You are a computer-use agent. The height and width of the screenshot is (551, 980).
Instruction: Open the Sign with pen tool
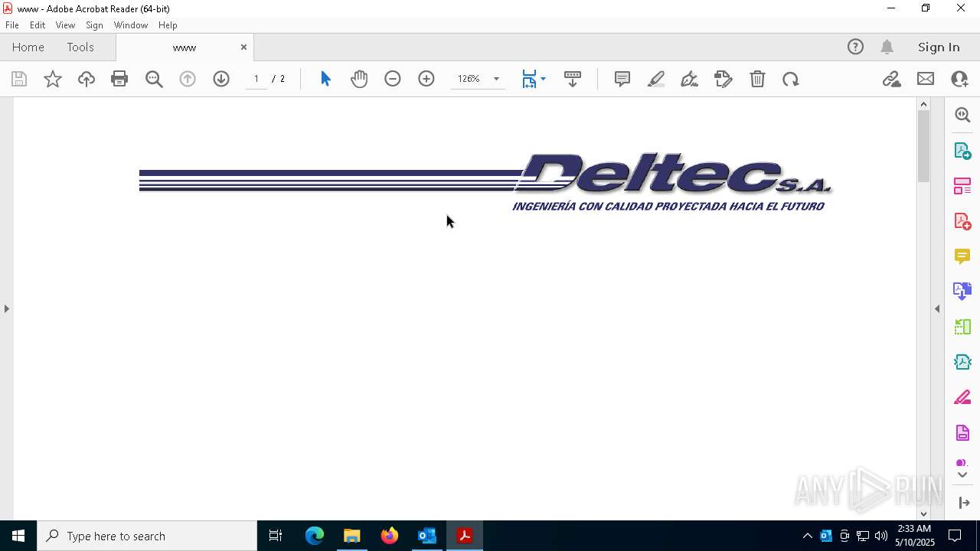tap(689, 79)
